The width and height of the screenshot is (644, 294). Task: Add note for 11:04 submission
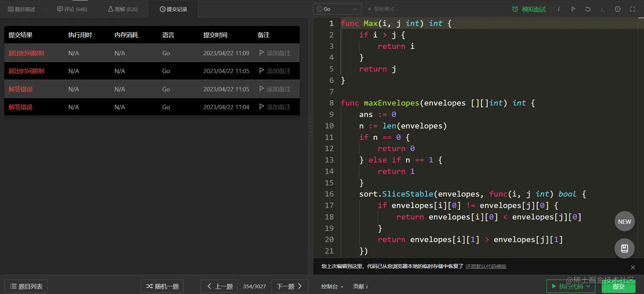coord(275,107)
